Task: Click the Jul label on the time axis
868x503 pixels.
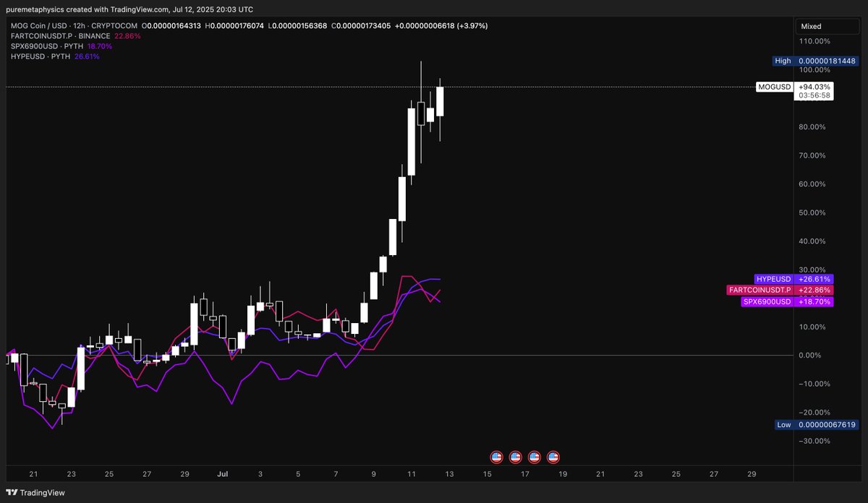Action: tap(223, 474)
